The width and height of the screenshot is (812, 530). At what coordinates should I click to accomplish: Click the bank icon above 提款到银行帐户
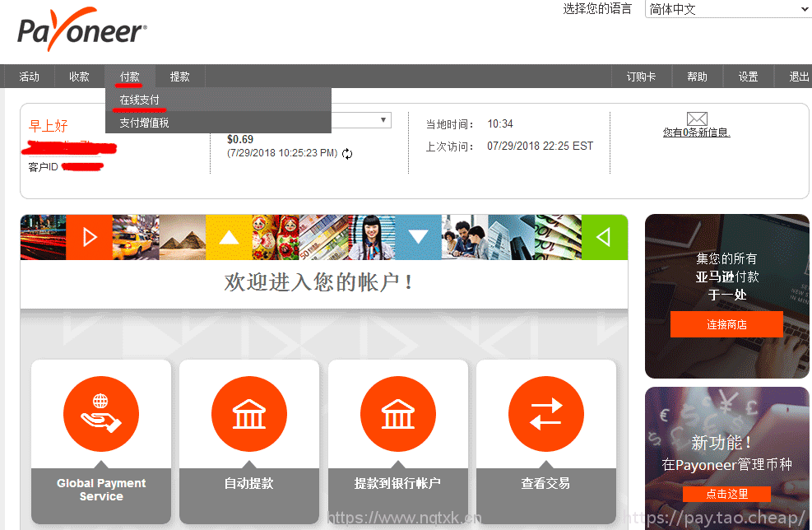click(x=397, y=414)
